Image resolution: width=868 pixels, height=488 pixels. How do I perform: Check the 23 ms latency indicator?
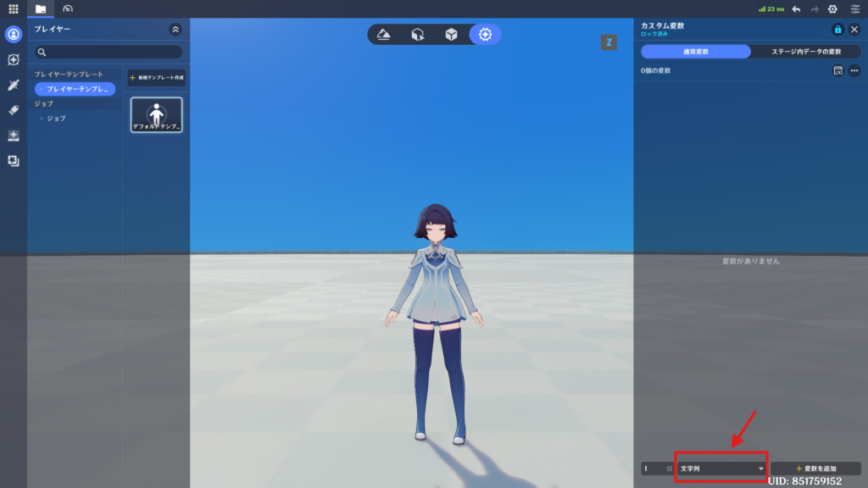coord(771,9)
